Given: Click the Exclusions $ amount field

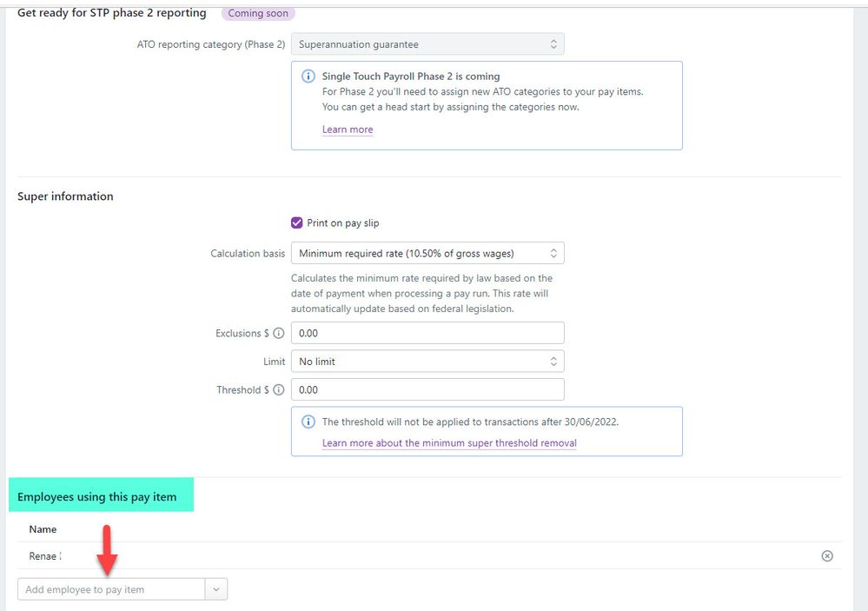Looking at the screenshot, I should coord(427,333).
